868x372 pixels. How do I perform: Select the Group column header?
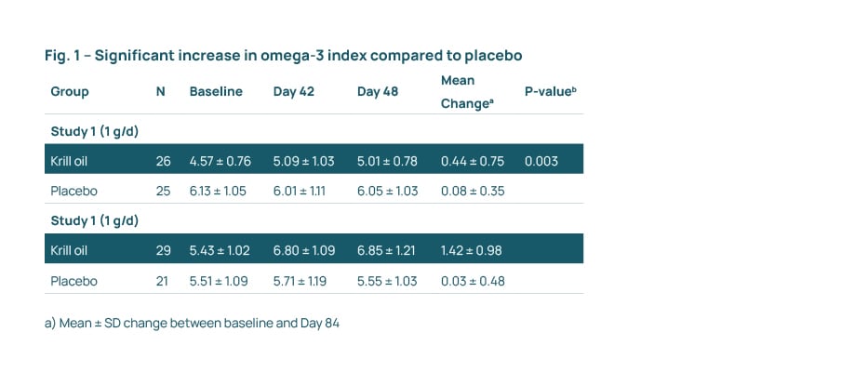click(70, 92)
